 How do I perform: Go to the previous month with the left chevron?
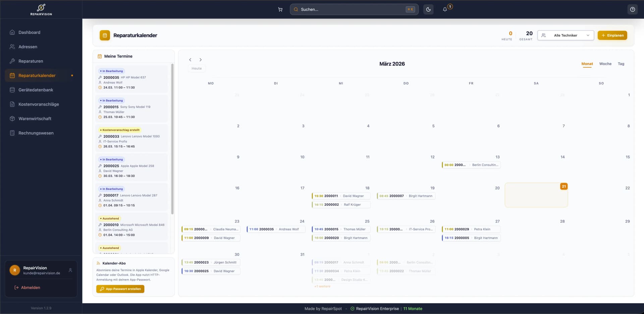190,60
